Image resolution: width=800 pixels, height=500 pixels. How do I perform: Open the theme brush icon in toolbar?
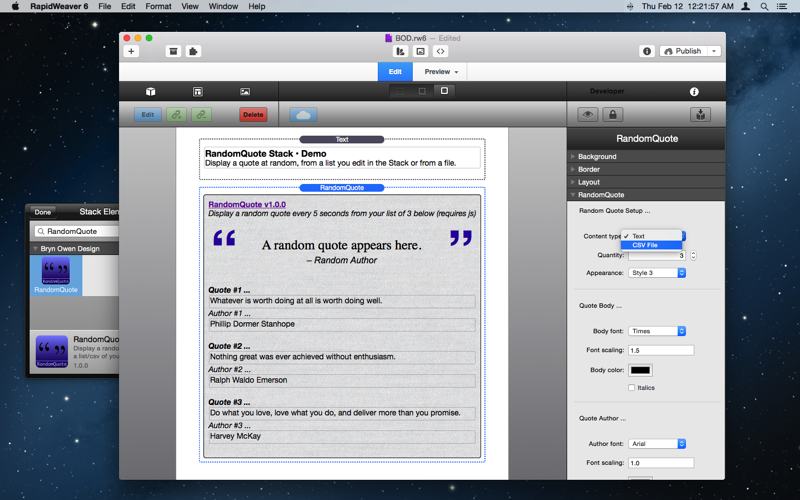[x=401, y=51]
